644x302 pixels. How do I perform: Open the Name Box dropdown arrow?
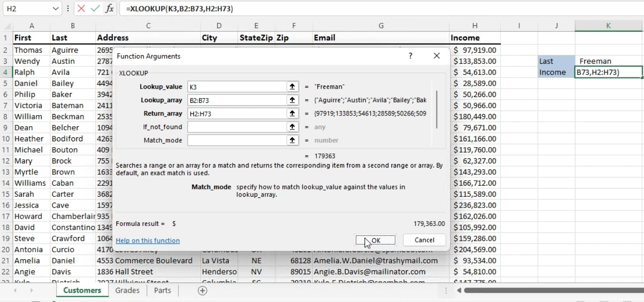tap(55, 9)
